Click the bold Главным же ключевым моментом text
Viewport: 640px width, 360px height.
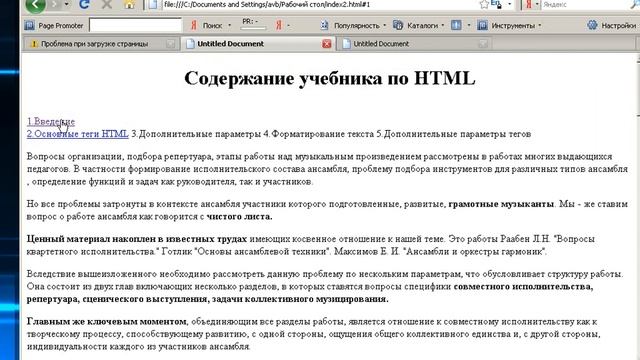(x=107, y=322)
